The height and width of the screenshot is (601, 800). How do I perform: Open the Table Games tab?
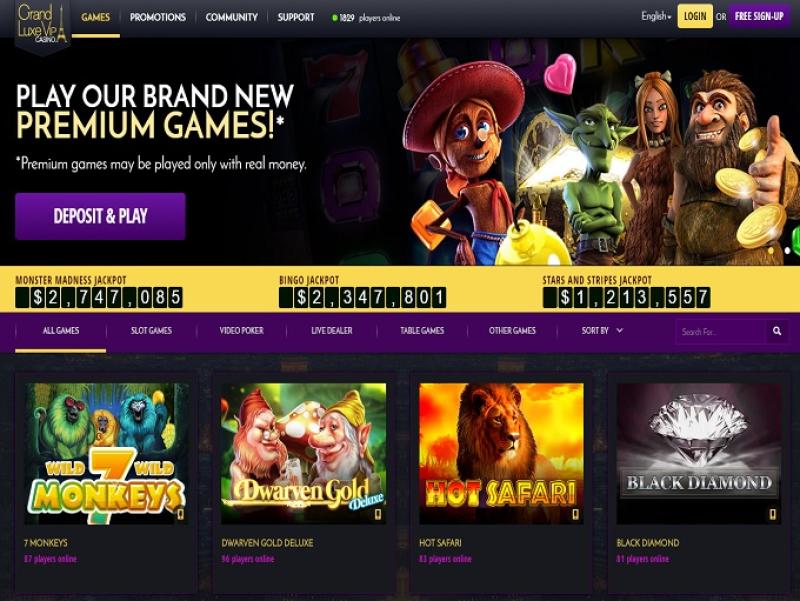tap(422, 331)
